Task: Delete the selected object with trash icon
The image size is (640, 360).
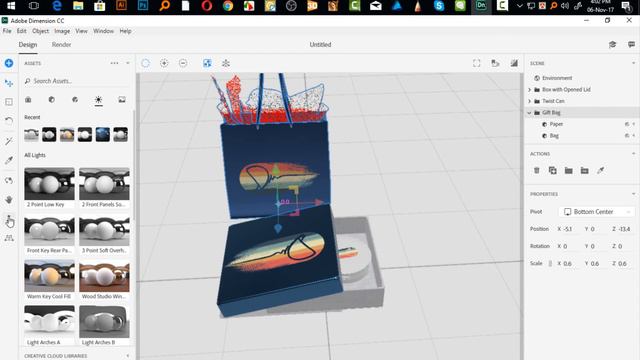Action: 537,171
